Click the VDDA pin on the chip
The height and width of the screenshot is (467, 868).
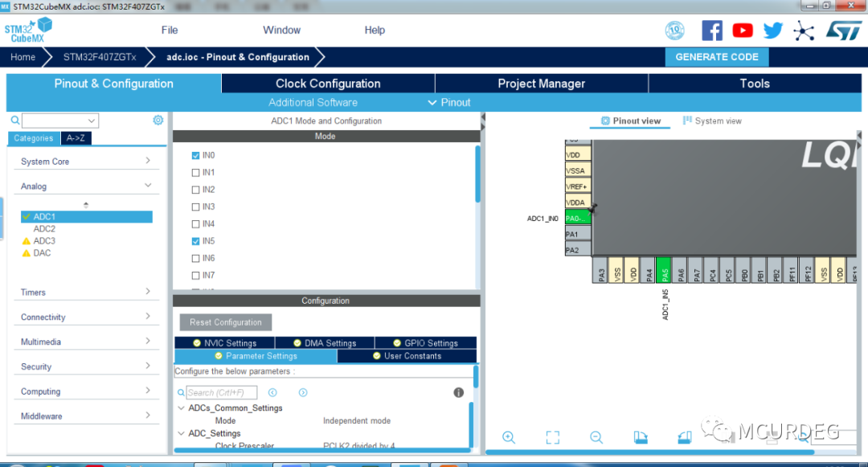578,203
